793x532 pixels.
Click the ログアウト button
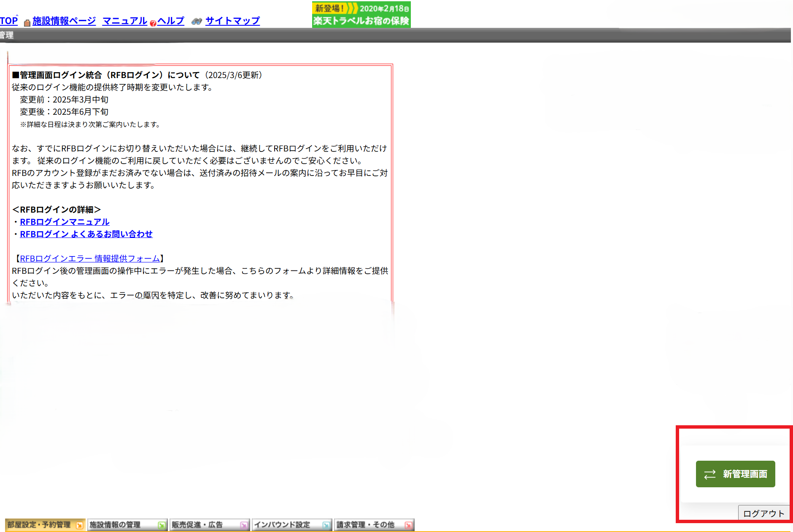[x=763, y=513]
